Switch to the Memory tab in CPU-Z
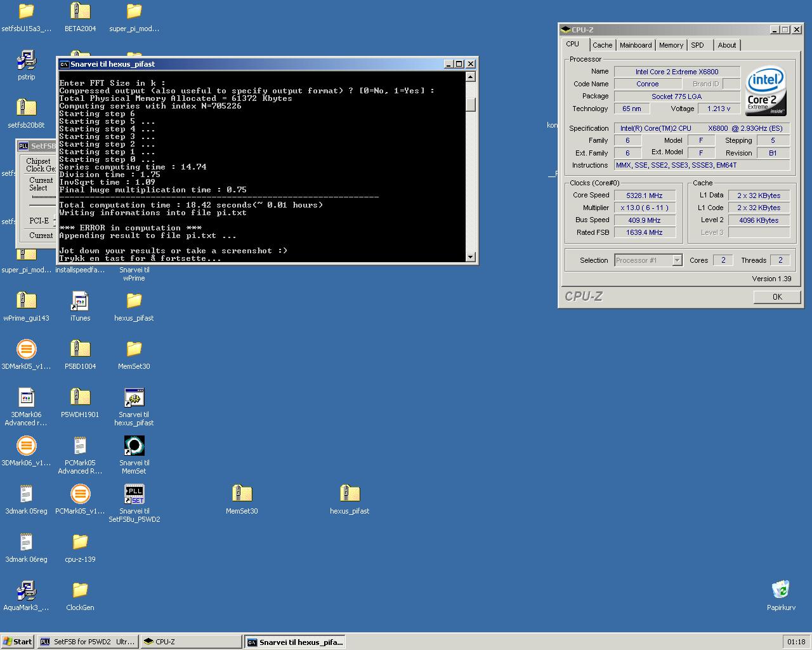This screenshot has width=812, height=650. click(x=671, y=45)
